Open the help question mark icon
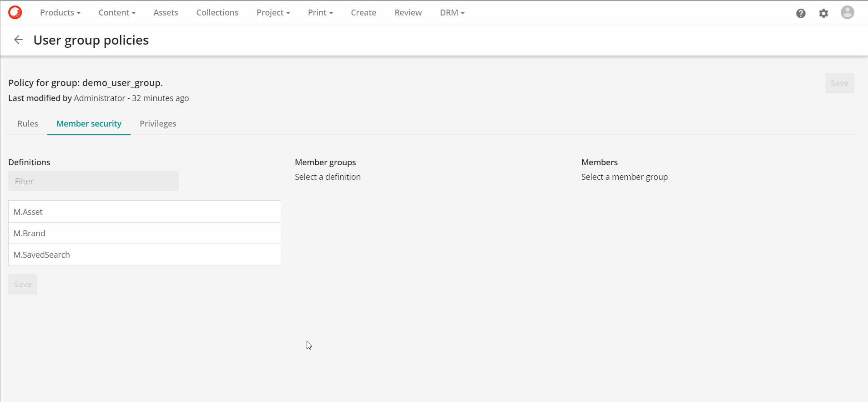 tap(801, 13)
